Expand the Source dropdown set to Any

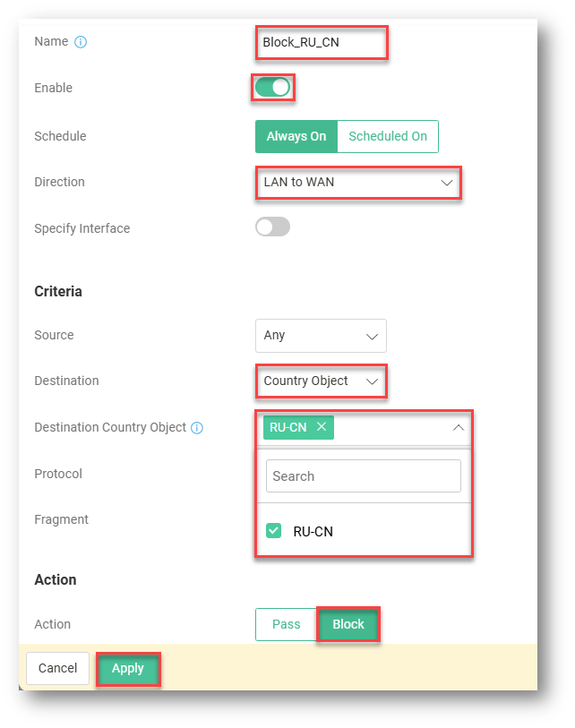coord(321,336)
